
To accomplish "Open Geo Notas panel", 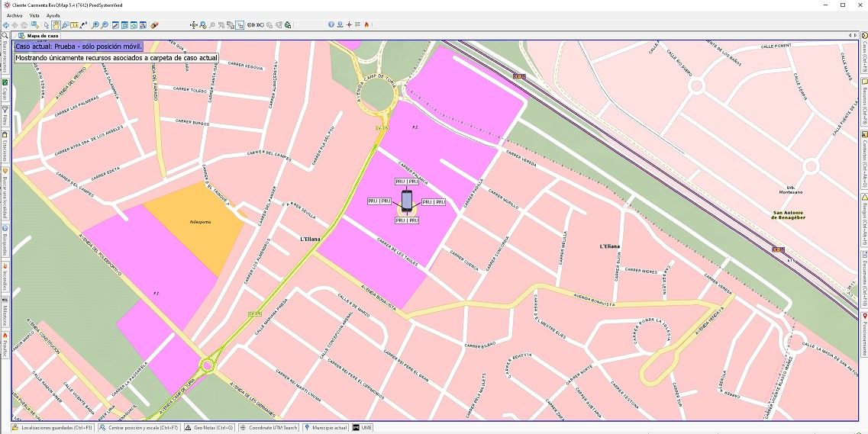I will pyautogui.click(x=208, y=428).
